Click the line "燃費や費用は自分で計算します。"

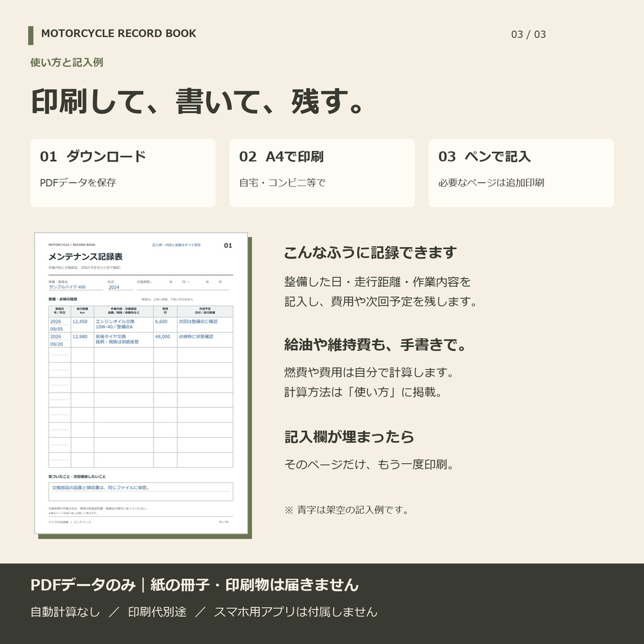click(370, 372)
